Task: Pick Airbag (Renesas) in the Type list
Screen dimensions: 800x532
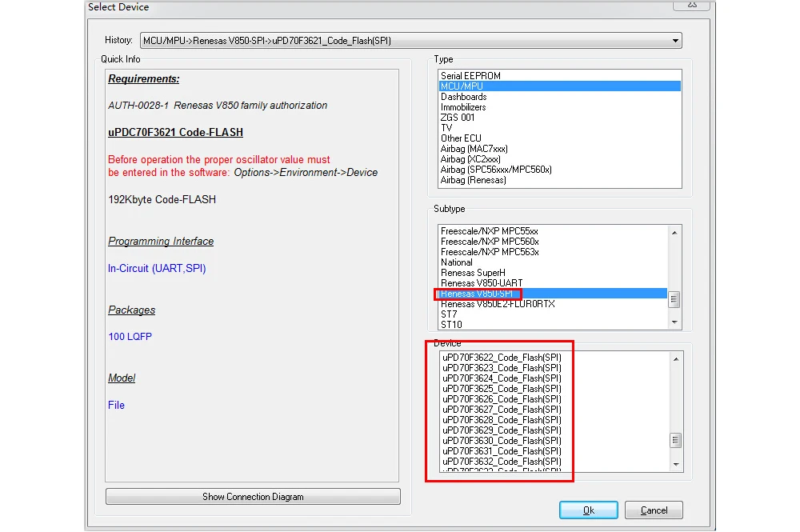Action: click(473, 180)
